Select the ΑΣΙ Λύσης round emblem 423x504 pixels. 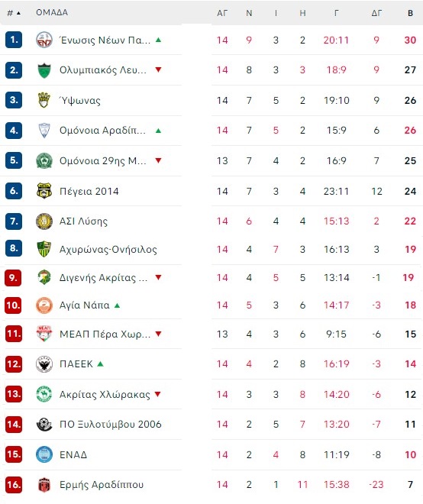(44, 221)
